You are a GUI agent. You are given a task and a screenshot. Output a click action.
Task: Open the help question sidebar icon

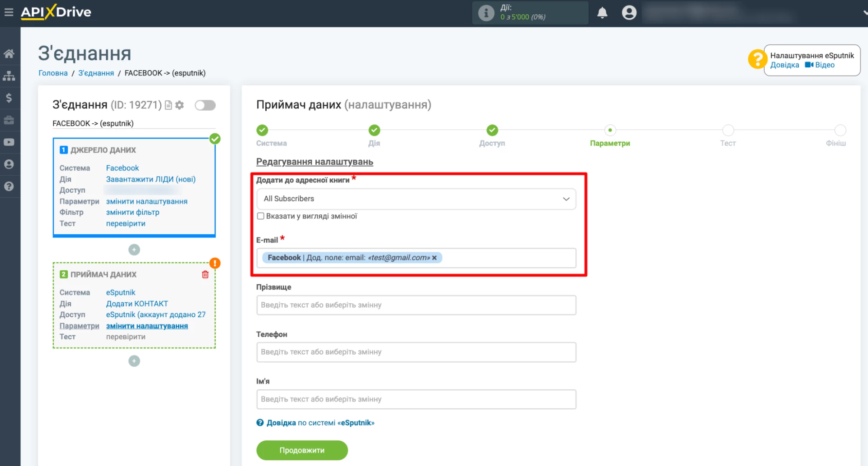click(9, 187)
